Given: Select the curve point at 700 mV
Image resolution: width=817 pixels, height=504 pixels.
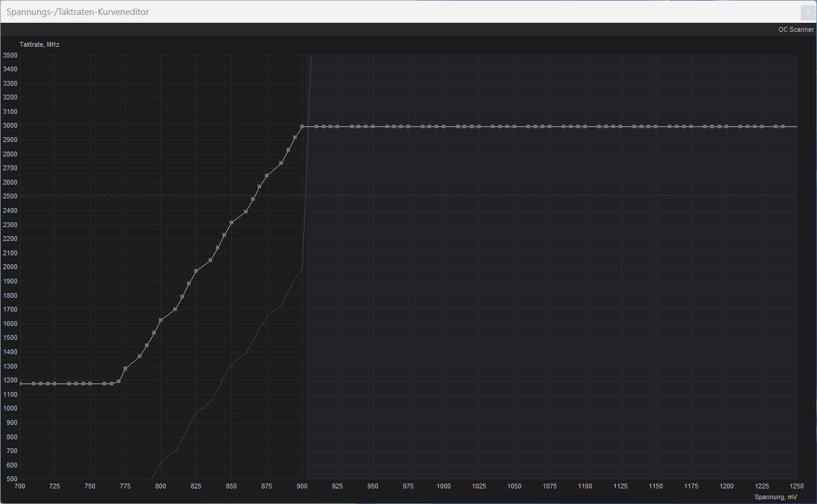Looking at the screenshot, I should pos(20,384).
